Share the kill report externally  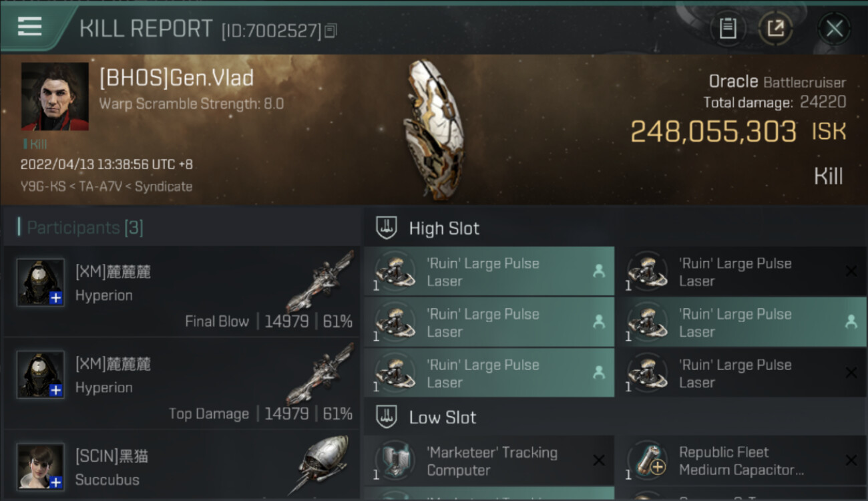tap(775, 29)
